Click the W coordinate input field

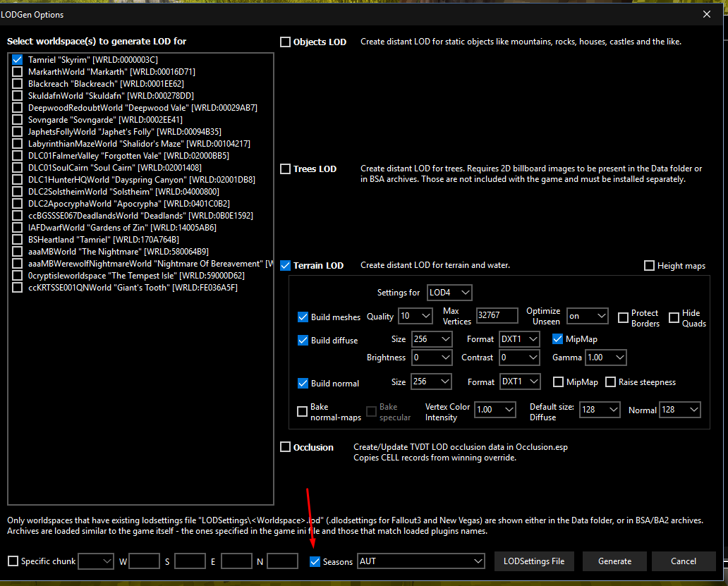click(x=145, y=561)
